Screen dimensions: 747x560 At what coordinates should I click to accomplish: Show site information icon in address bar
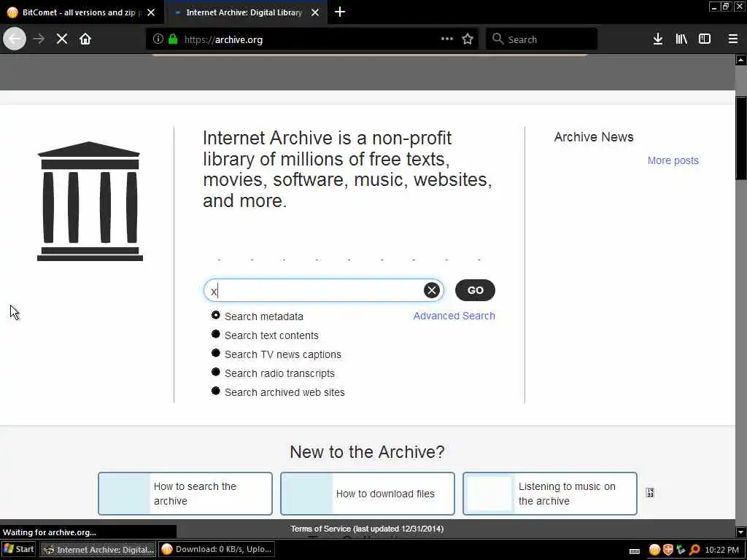click(158, 39)
